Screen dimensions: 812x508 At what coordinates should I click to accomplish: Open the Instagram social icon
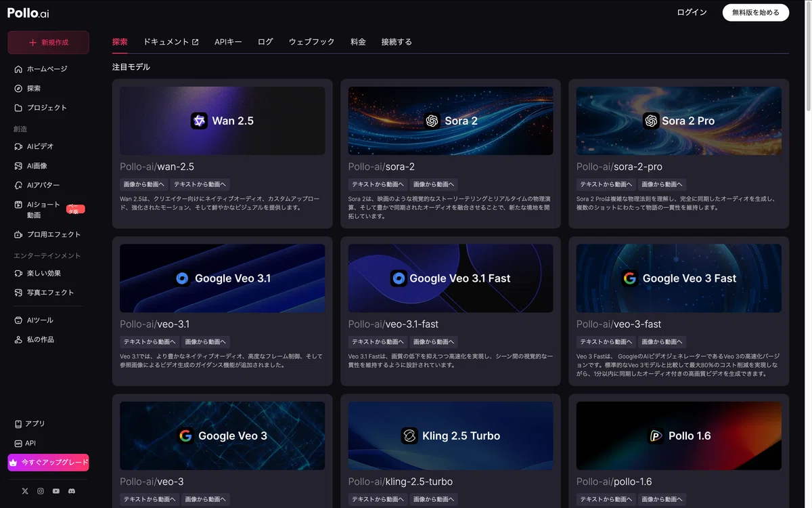(x=41, y=491)
